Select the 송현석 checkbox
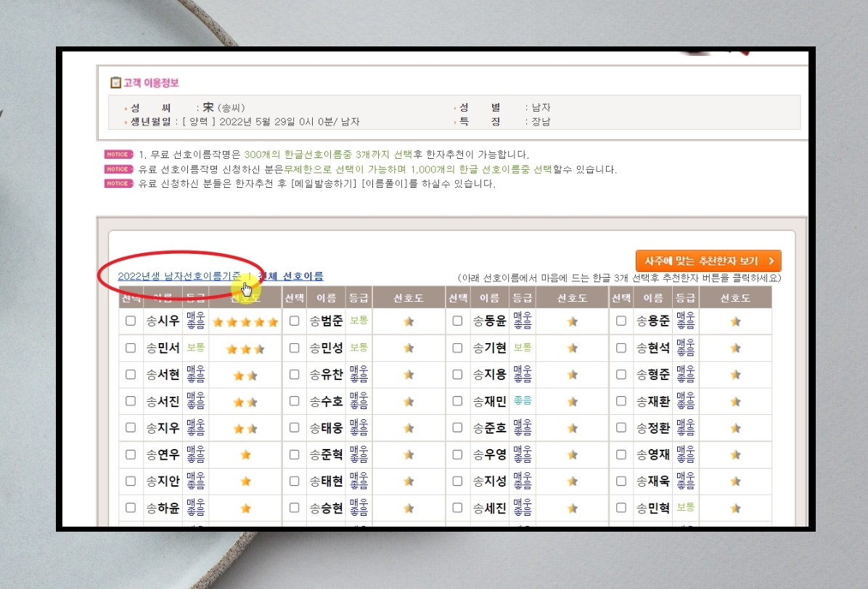The height and width of the screenshot is (589, 868). (x=621, y=348)
